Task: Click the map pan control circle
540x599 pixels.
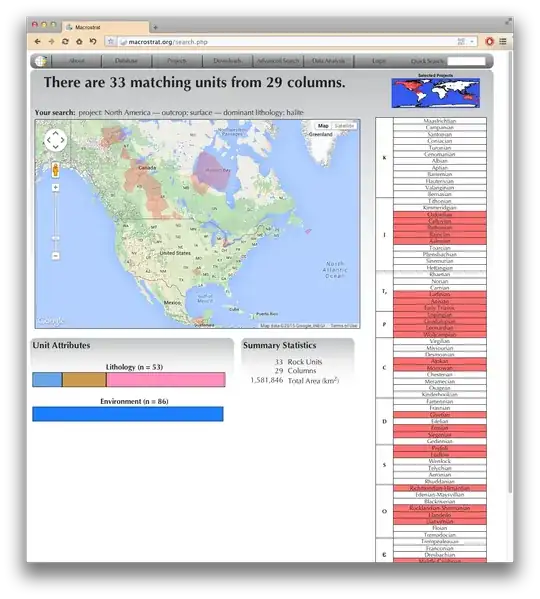Action: click(56, 140)
